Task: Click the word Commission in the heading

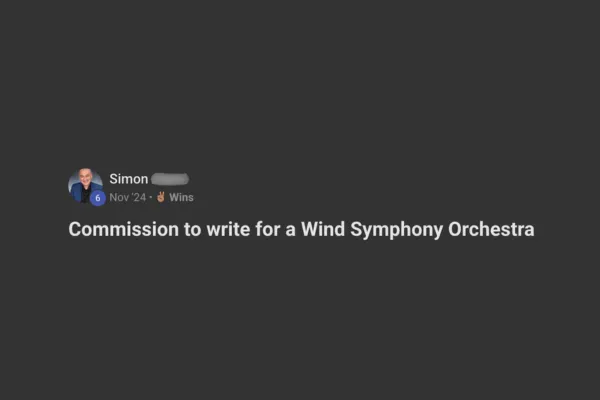Action: pos(124,229)
